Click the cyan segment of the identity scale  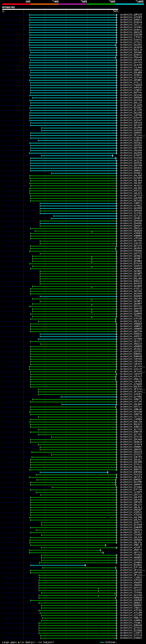(x=130, y=4)
